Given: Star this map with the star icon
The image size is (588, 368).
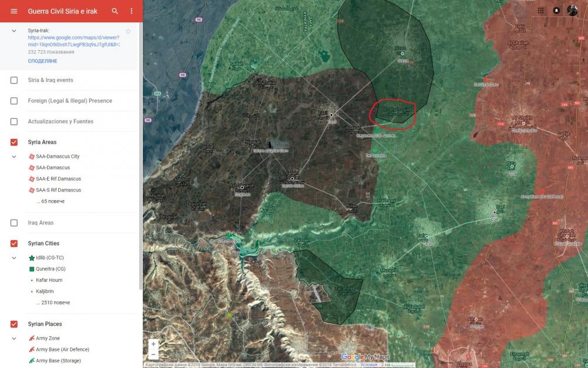Looking at the screenshot, I should pyautogui.click(x=128, y=31).
